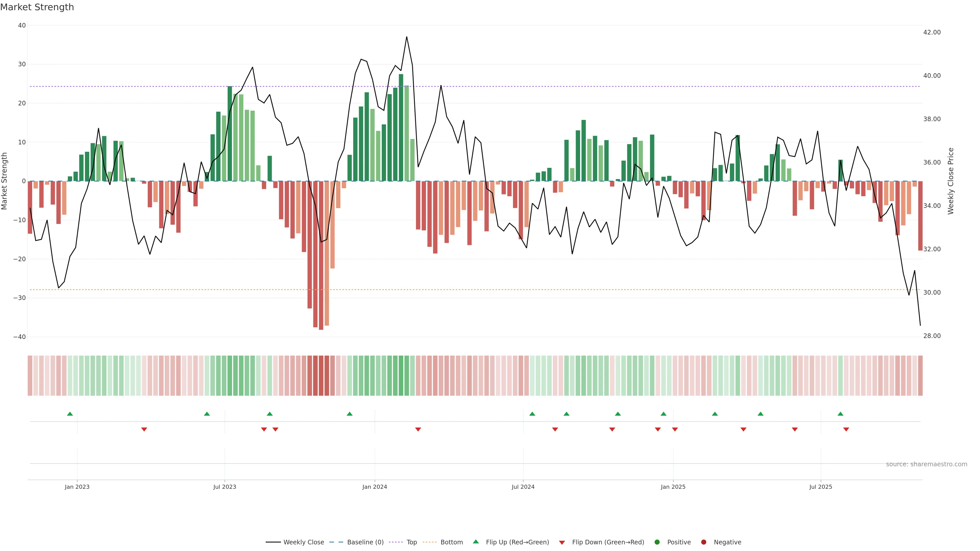Click the 42.00 right-axis price label
980x551 pixels.
pos(932,32)
